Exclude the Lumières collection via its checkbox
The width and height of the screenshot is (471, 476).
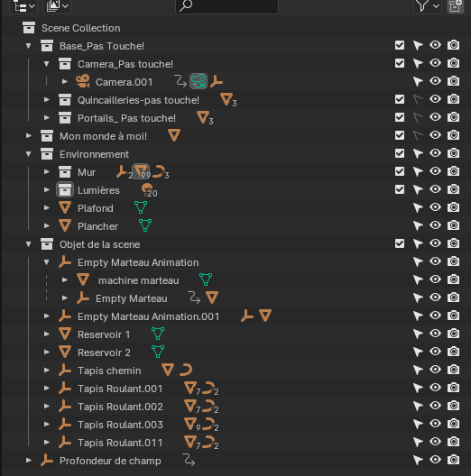pyautogui.click(x=400, y=189)
